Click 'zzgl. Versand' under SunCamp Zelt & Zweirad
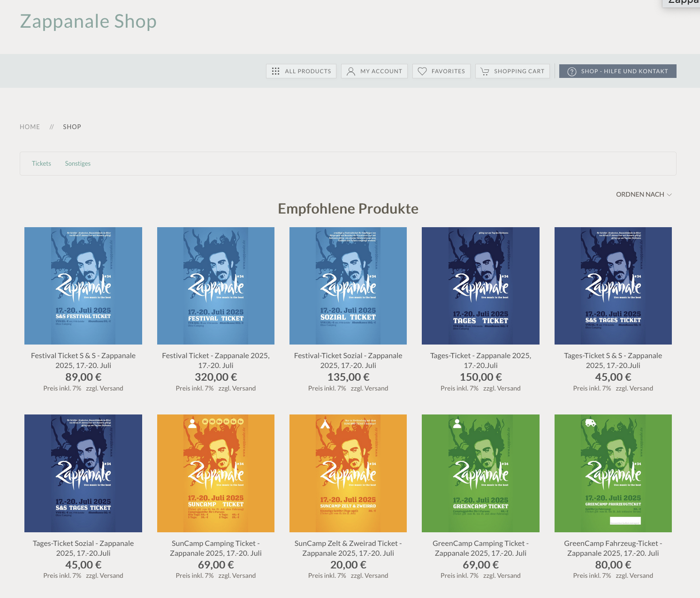The image size is (700, 598). (369, 575)
